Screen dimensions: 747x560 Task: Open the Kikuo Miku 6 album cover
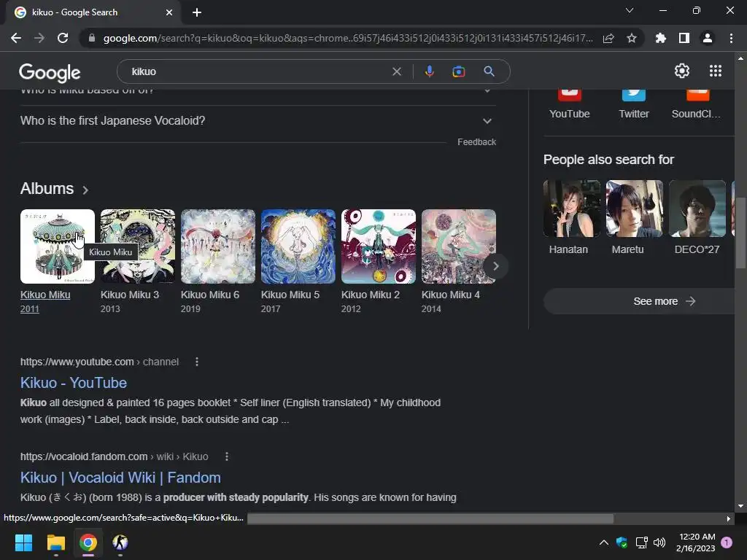coord(217,246)
